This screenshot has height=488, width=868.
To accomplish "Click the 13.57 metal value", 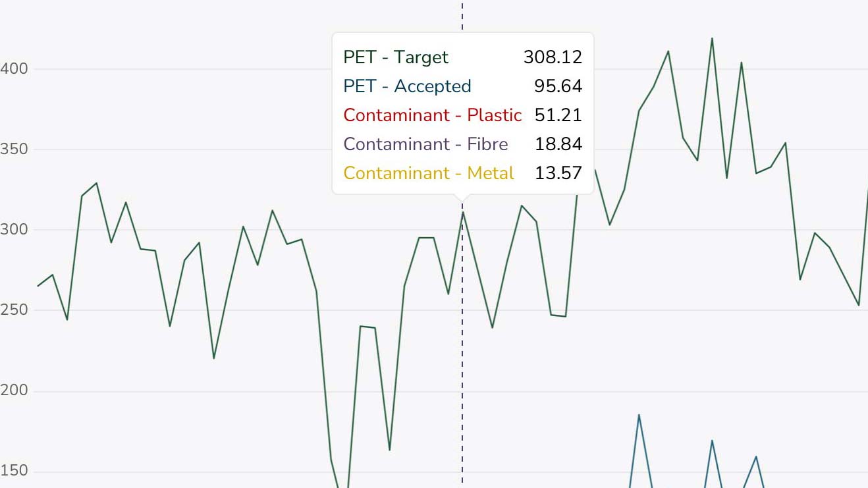I will click(x=558, y=173).
